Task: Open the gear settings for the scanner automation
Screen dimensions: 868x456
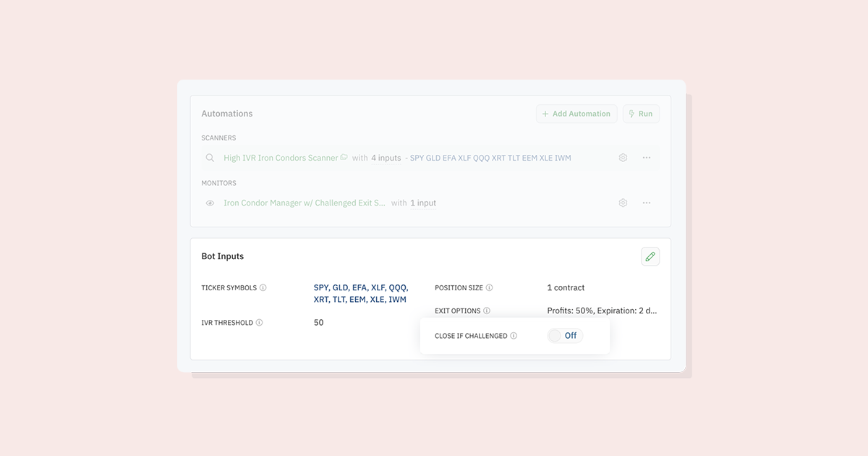Action: (623, 157)
